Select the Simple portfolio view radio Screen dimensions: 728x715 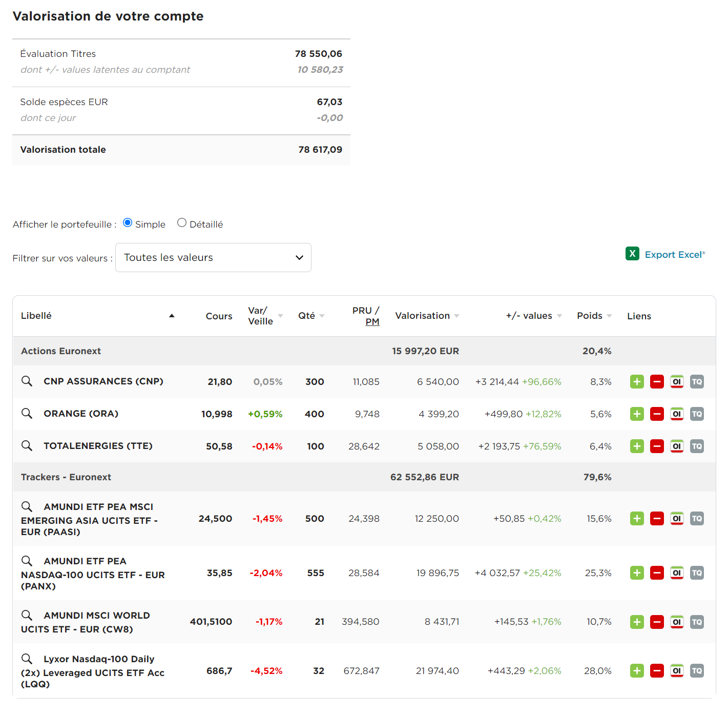pos(128,223)
